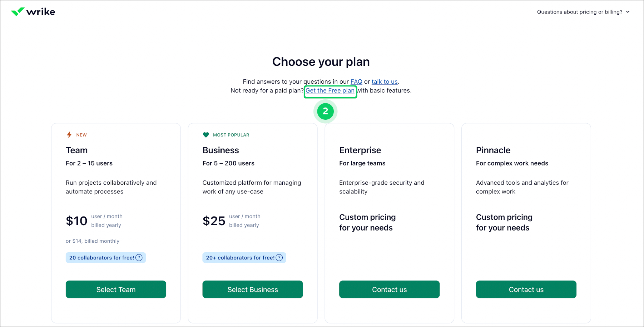The image size is (644, 327).
Task: Click Contact us under Pinnacle
Action: pos(526,289)
